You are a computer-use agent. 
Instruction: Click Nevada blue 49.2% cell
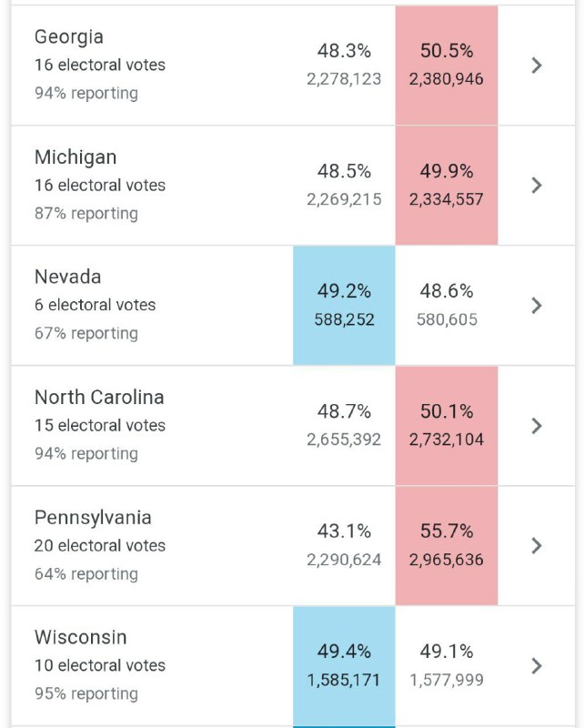point(344,304)
